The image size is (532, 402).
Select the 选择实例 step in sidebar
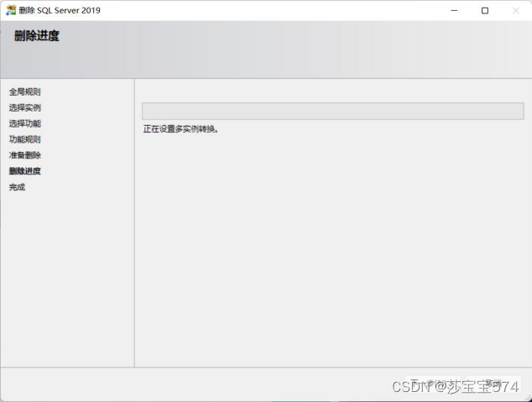point(25,107)
